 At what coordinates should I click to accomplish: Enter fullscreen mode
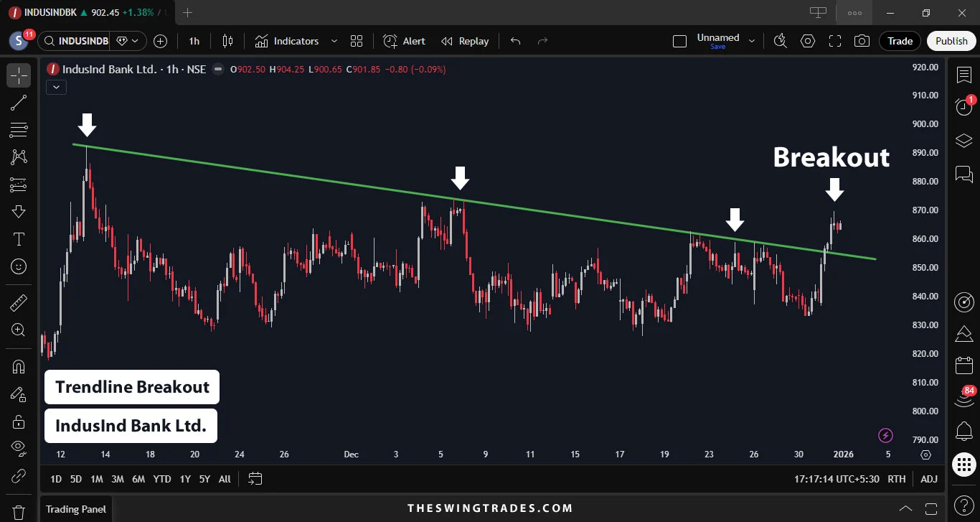[835, 41]
